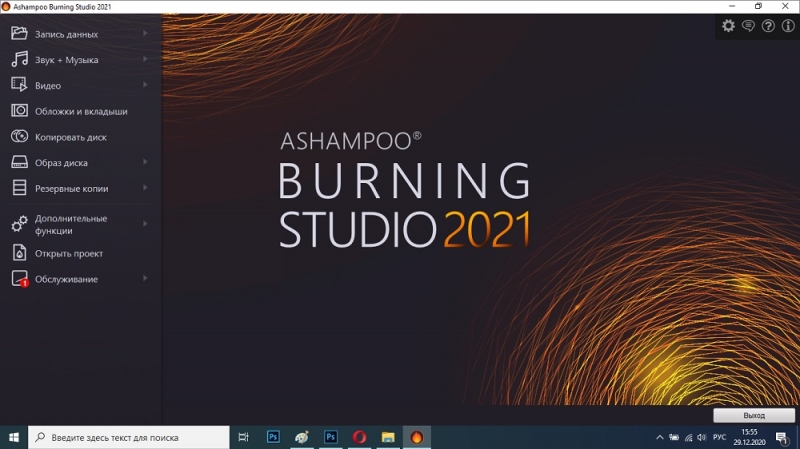Screen dimensions: 800x449
Task: Click the Образ диска drive icon
Action: (x=19, y=162)
